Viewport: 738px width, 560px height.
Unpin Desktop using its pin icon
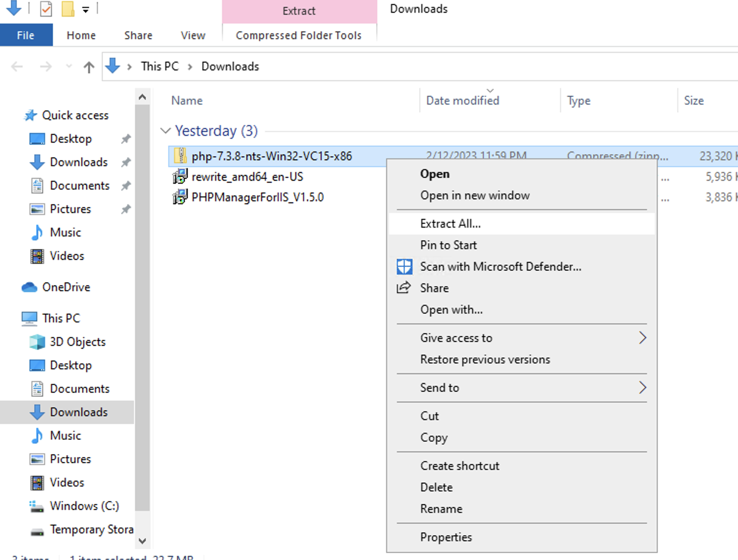126,139
